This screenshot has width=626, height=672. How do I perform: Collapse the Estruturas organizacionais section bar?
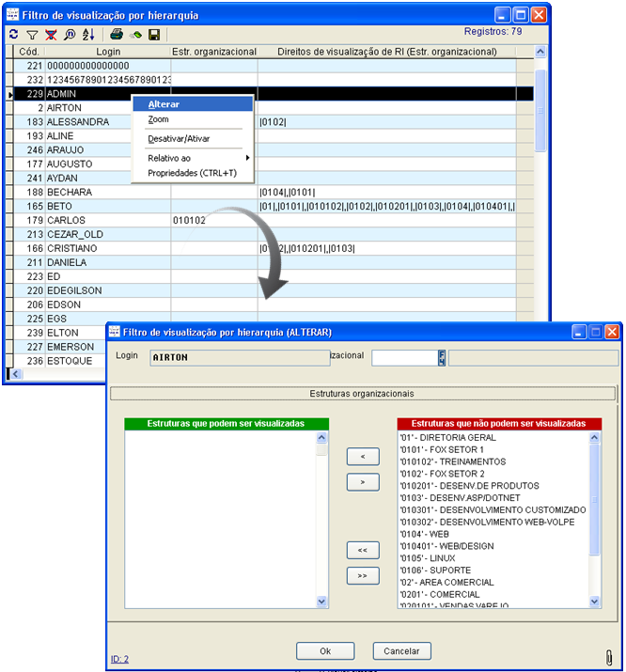click(362, 394)
